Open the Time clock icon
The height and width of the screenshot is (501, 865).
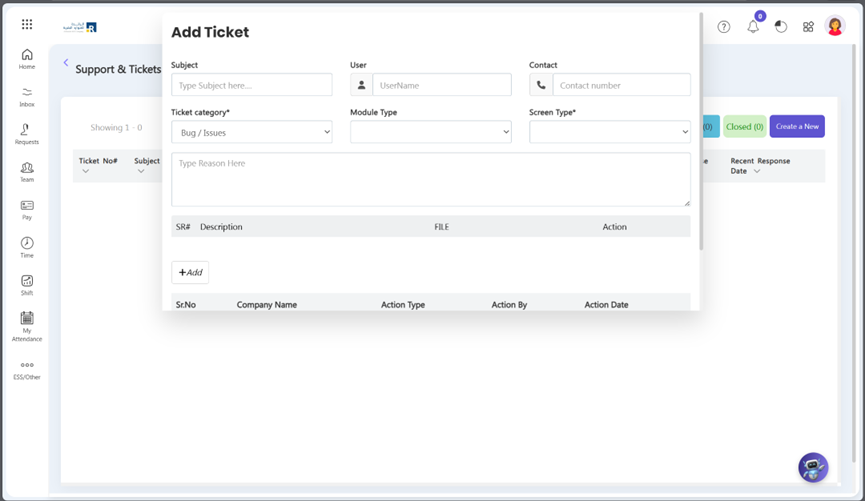pos(27,247)
